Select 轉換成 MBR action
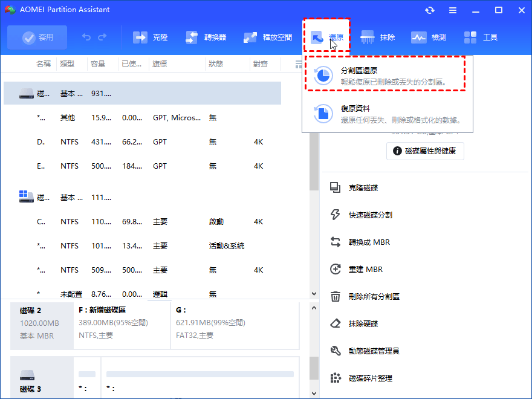 click(360, 242)
